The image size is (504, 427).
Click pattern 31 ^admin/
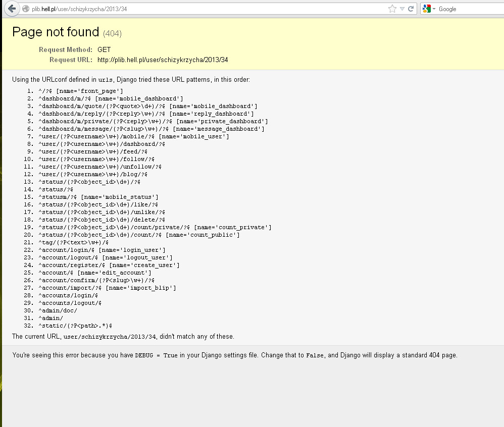pyautogui.click(x=51, y=318)
